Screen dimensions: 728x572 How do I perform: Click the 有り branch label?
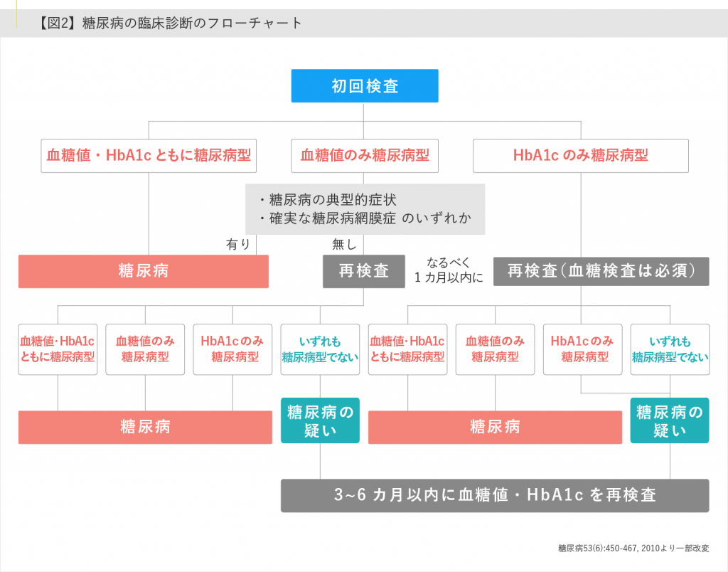pos(238,244)
